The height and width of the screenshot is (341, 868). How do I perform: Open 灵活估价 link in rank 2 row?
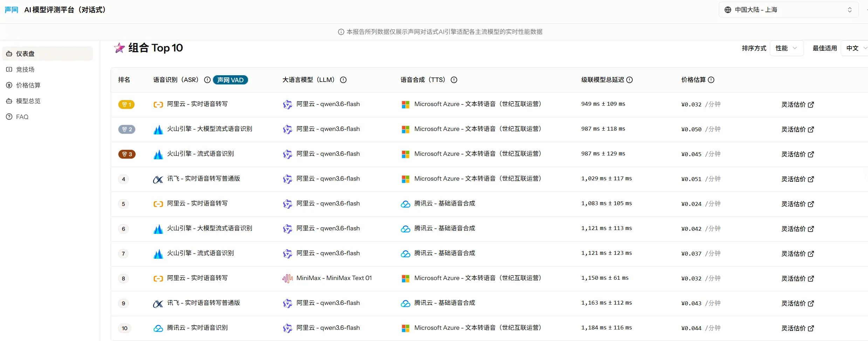[798, 129]
